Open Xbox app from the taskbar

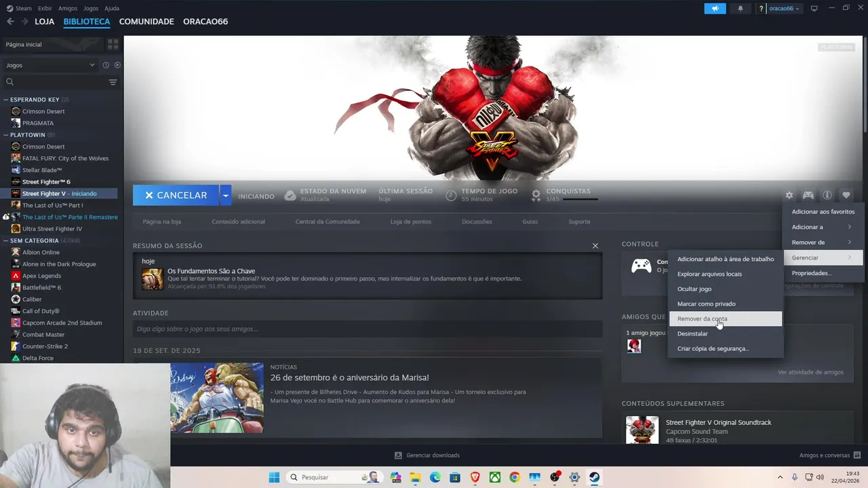point(495,477)
